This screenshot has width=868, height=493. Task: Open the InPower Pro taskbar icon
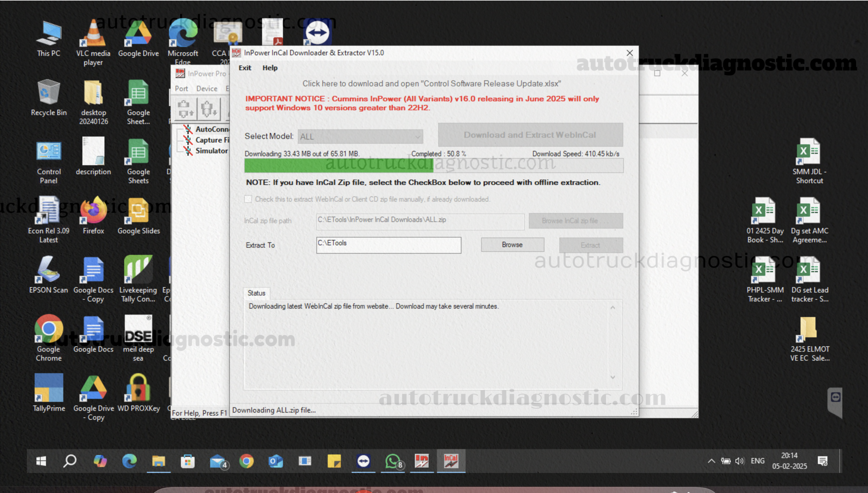click(x=422, y=461)
